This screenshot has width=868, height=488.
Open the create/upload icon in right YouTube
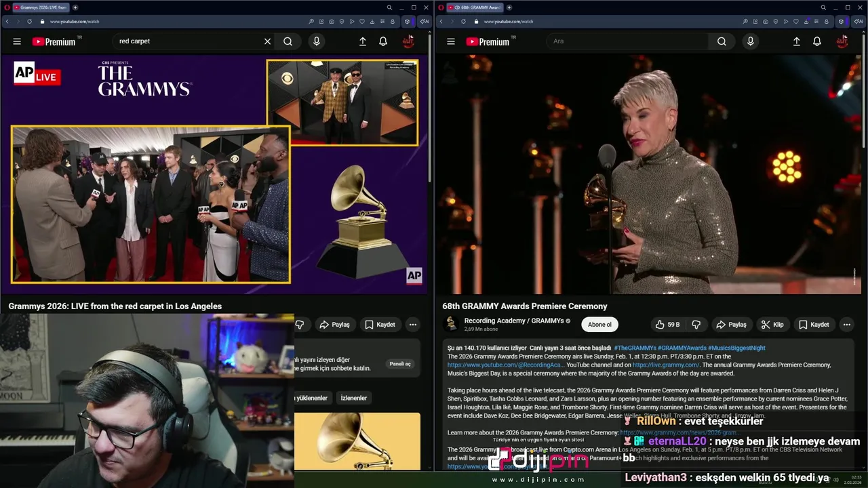pyautogui.click(x=797, y=41)
